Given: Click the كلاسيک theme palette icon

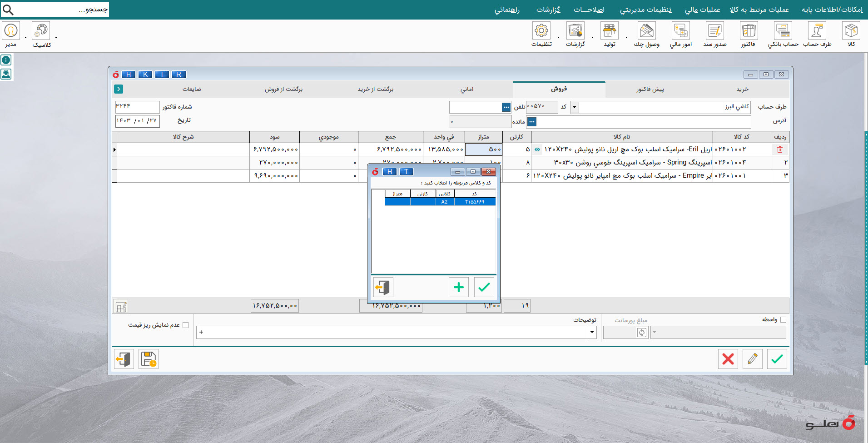Looking at the screenshot, I should pos(41,30).
